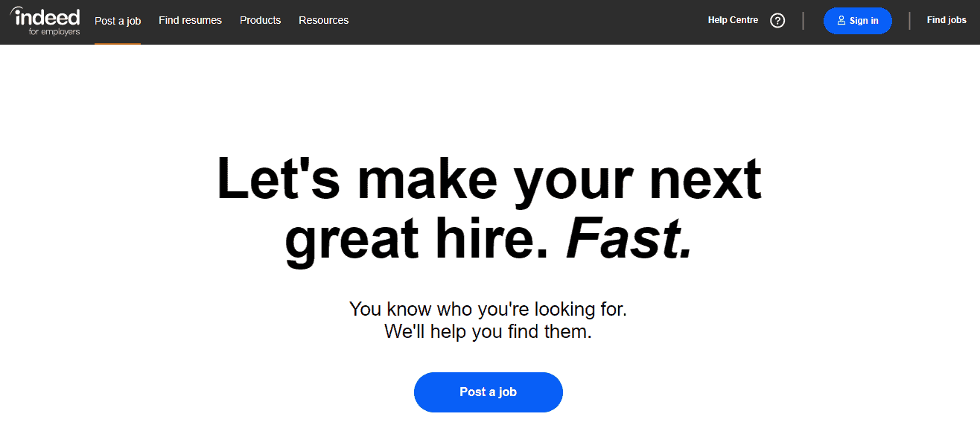This screenshot has width=980, height=440.
Task: Expand the Products menu
Action: [260, 20]
